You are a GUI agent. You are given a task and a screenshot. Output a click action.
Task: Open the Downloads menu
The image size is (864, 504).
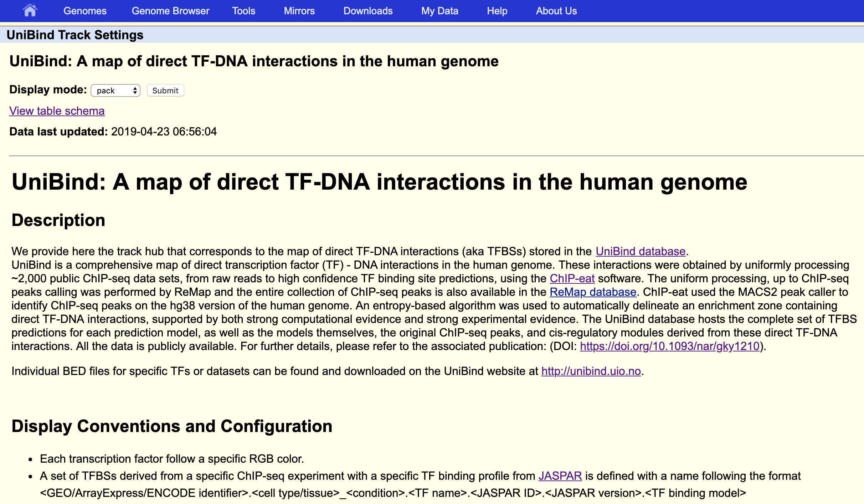[368, 11]
